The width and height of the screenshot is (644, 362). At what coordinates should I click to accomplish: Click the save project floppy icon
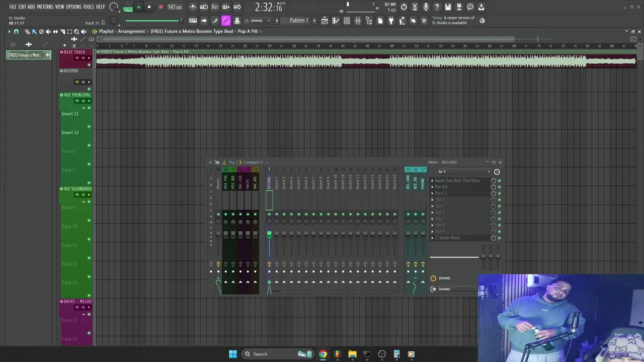[x=448, y=7]
